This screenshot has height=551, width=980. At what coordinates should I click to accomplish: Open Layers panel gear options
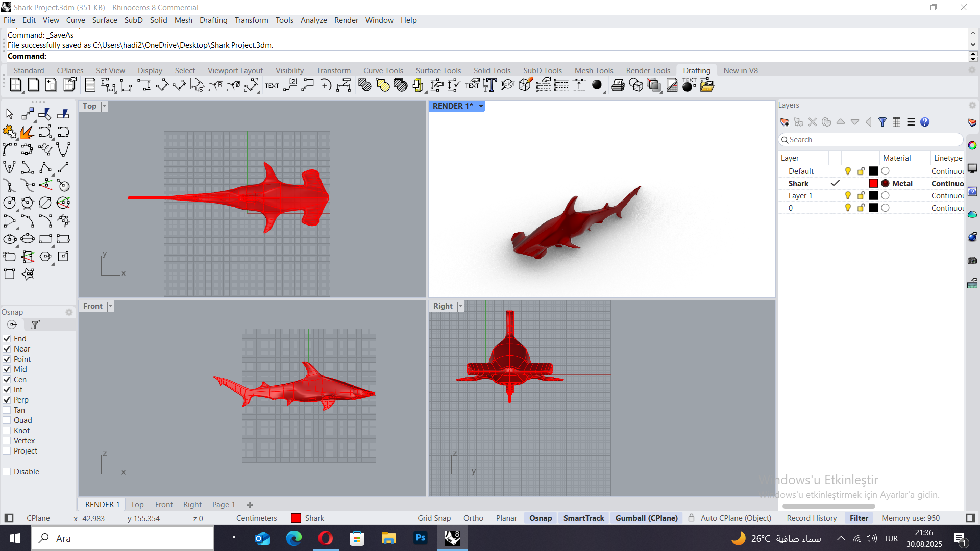(x=972, y=105)
